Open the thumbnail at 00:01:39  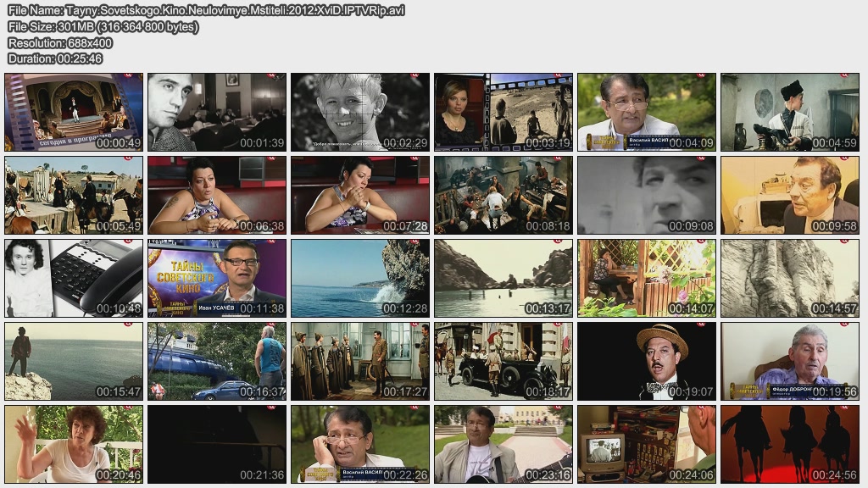coord(217,113)
